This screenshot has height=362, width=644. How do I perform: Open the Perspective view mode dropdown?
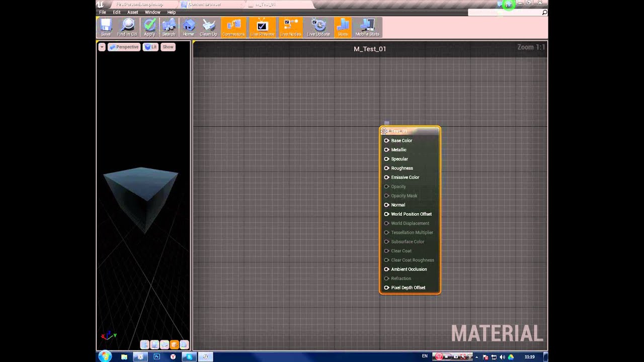coord(124,47)
